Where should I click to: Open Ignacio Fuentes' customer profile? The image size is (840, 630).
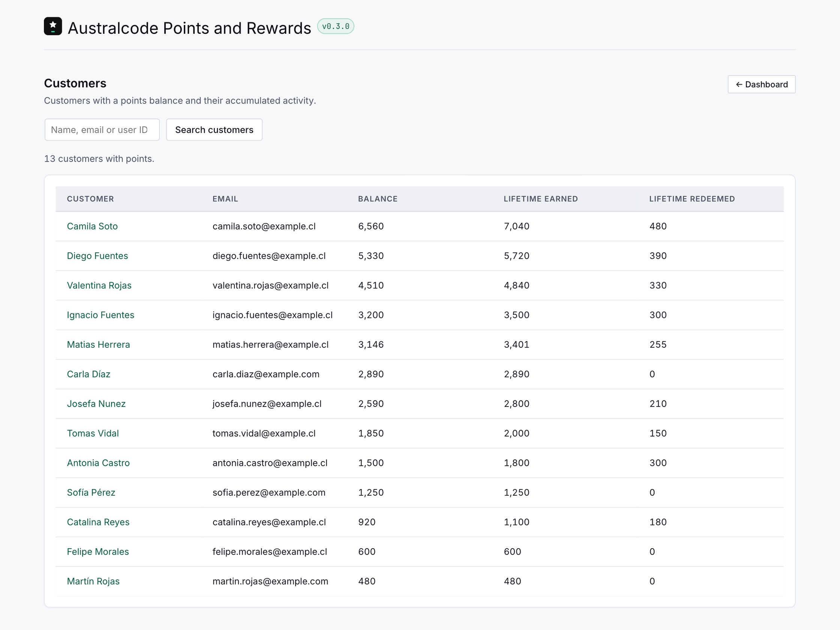tap(100, 315)
